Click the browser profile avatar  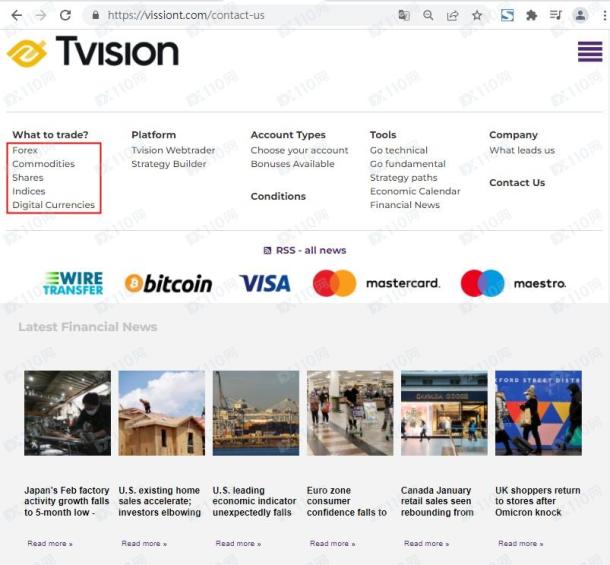pos(580,16)
